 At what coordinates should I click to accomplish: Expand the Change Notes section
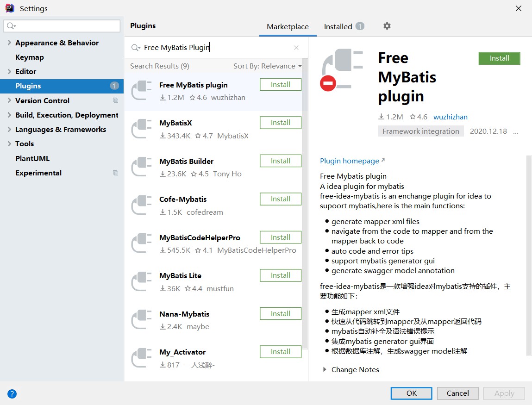coord(325,370)
